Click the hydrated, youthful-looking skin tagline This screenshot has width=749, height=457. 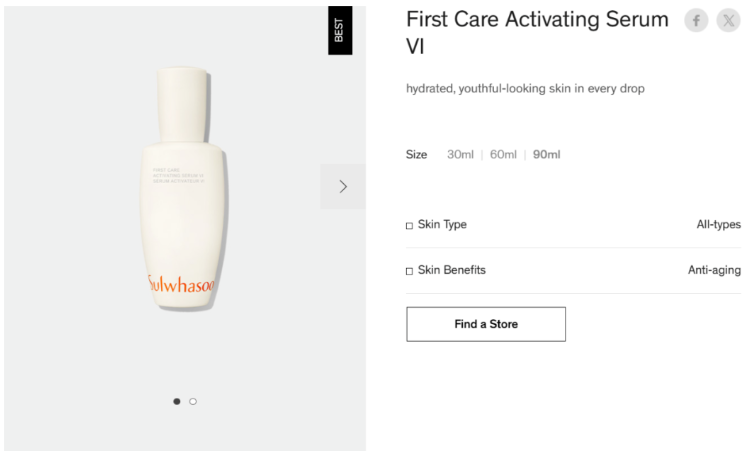(525, 89)
